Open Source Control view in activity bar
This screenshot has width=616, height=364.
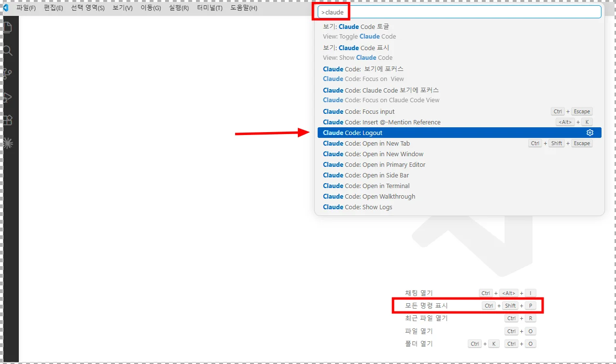(x=8, y=74)
